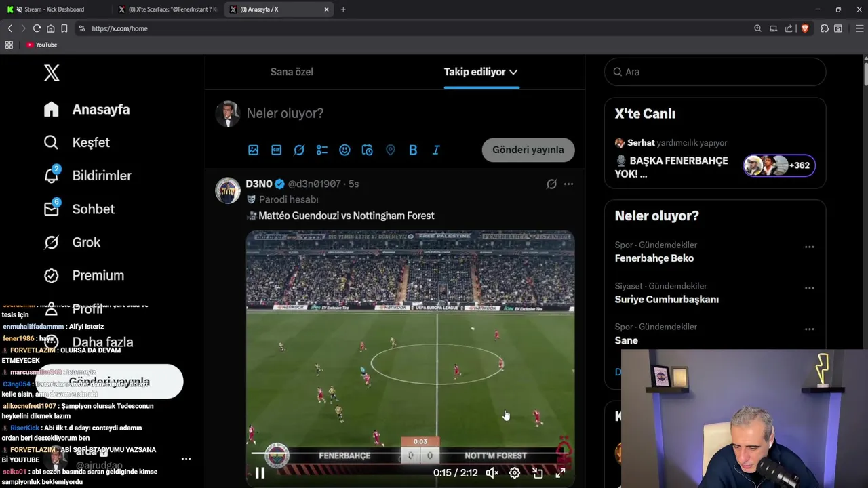868x488 pixels.
Task: Open account options dots in sidebar
Action: click(x=186, y=459)
